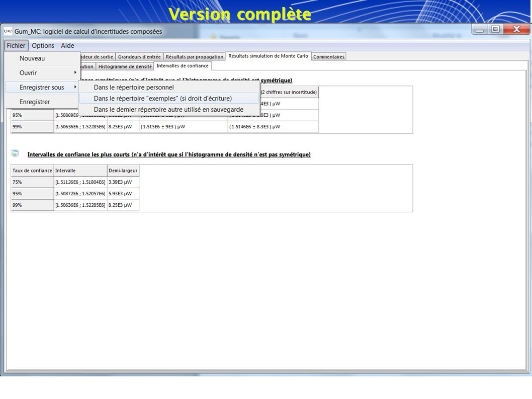Expand the Ouvrir submenu
This screenshot has width=532, height=399.
coord(42,72)
